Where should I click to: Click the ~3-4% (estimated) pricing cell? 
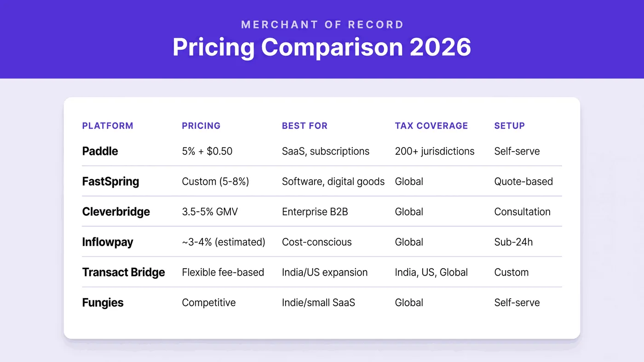pyautogui.click(x=224, y=242)
